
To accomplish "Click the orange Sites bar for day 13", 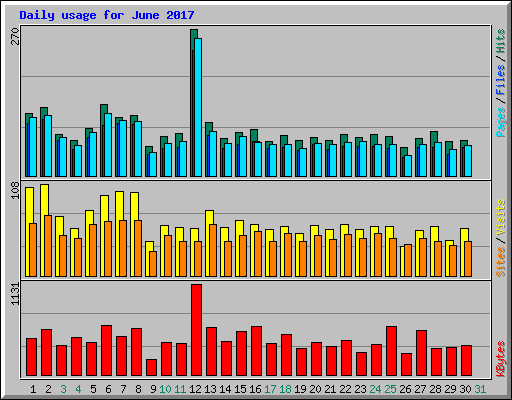I will tap(213, 250).
